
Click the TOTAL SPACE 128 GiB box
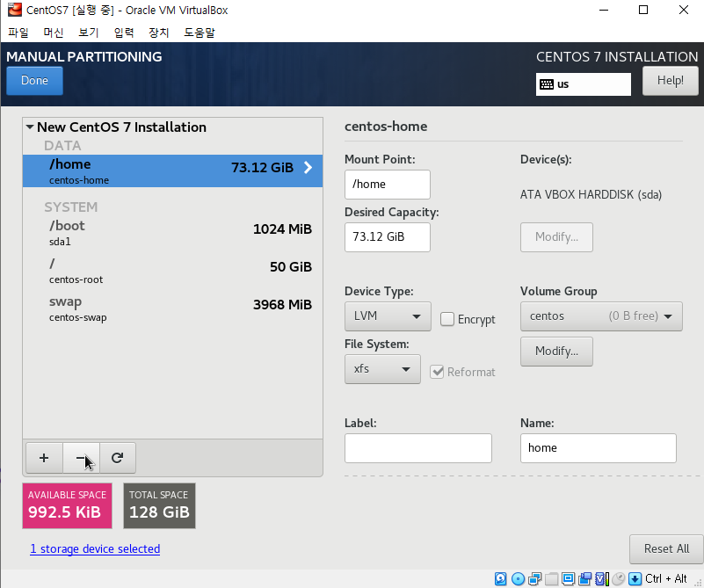coord(159,505)
